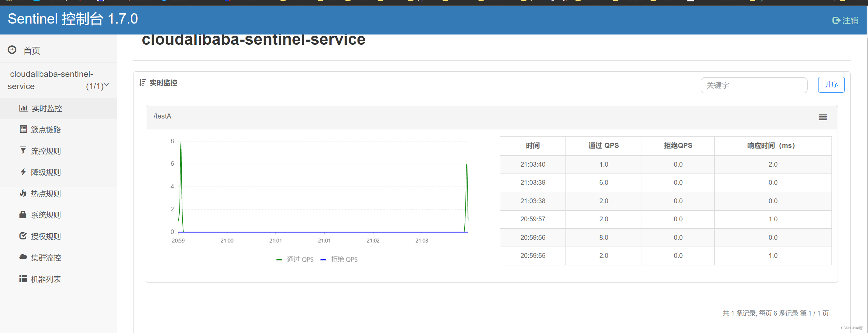The height and width of the screenshot is (333, 868).
Task: Click the bar chart icon for 实时监控
Action: coord(23,108)
